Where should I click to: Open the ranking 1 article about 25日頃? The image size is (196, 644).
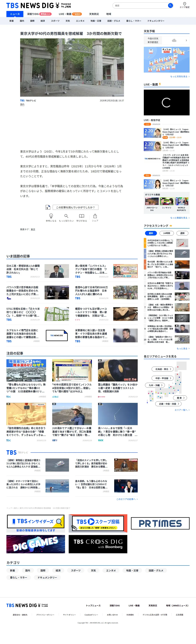[x=166, y=243]
